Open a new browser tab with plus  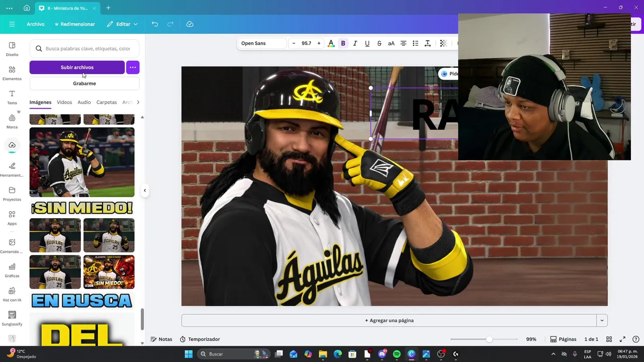tap(108, 8)
